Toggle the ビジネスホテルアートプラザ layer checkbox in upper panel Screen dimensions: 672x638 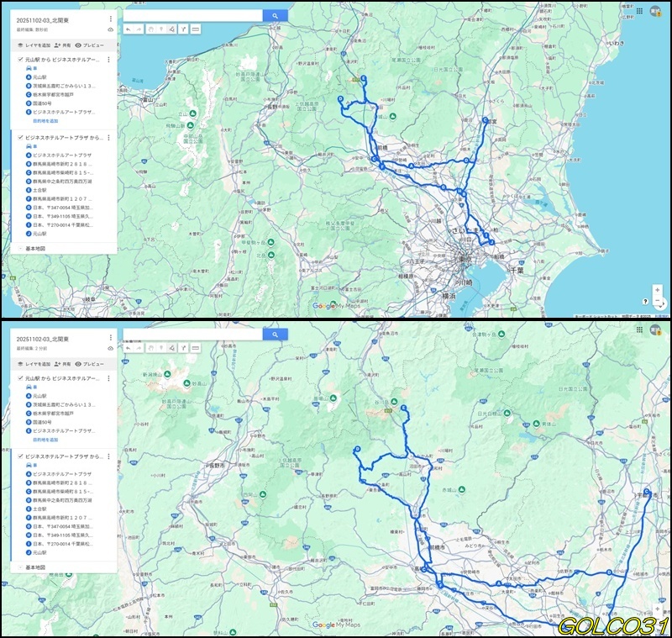pyautogui.click(x=20, y=137)
